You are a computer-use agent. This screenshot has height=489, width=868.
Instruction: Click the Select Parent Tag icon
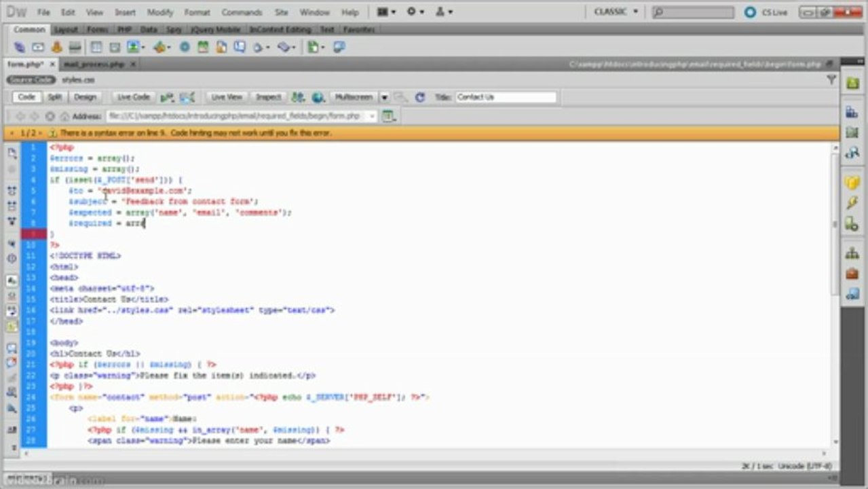point(12,243)
